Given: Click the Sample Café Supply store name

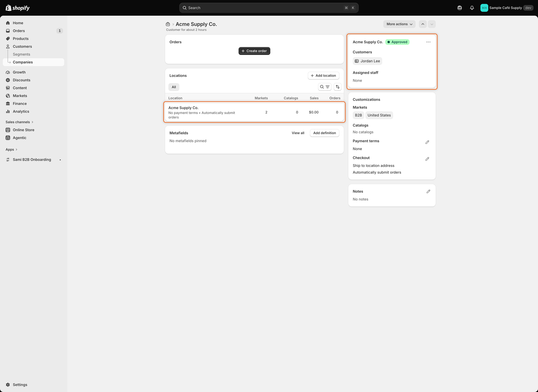Looking at the screenshot, I should pos(505,8).
